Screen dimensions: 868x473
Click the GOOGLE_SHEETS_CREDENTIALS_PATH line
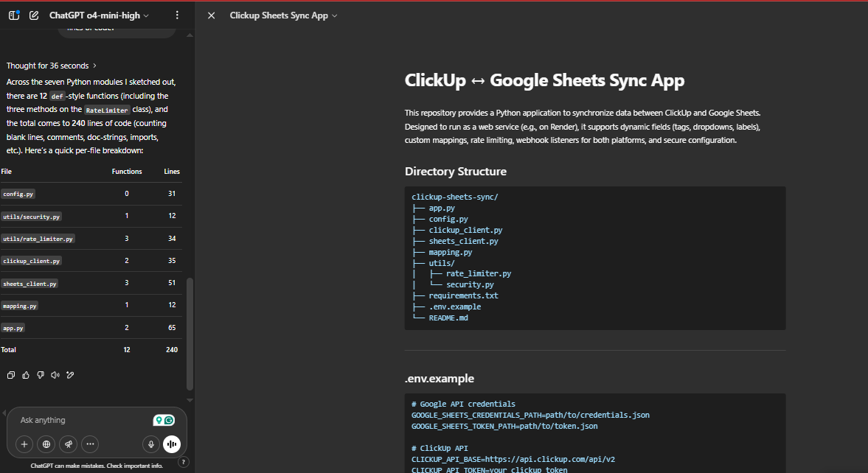pyautogui.click(x=530, y=415)
